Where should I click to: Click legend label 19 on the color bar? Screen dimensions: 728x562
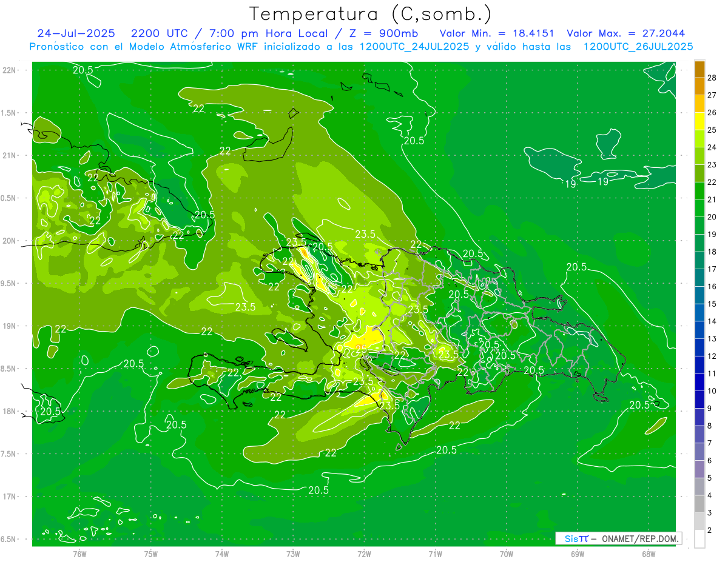click(x=712, y=235)
